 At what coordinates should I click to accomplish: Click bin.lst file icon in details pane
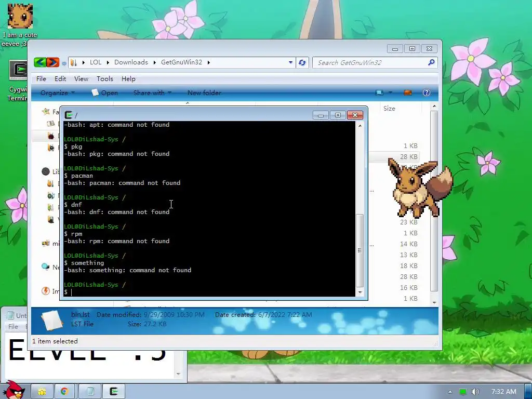(51, 320)
